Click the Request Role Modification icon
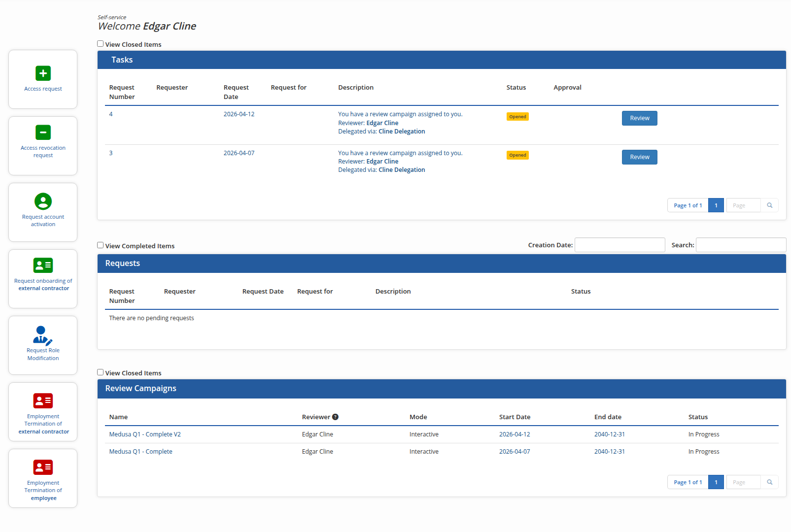 (x=43, y=335)
